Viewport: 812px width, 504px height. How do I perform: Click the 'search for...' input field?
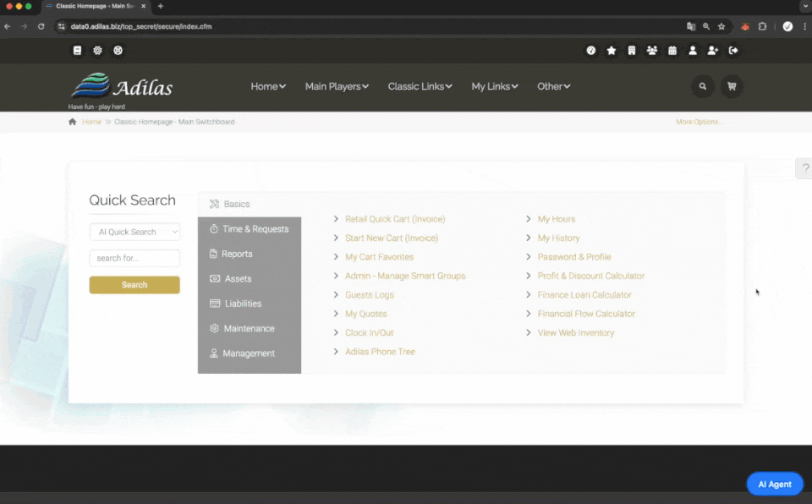pyautogui.click(x=134, y=258)
